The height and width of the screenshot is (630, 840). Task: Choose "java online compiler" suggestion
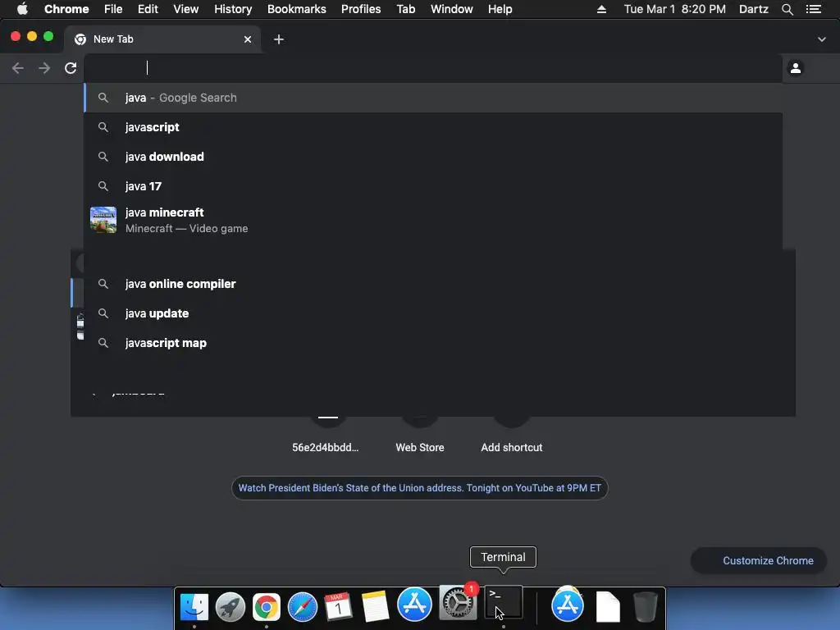click(x=433, y=284)
